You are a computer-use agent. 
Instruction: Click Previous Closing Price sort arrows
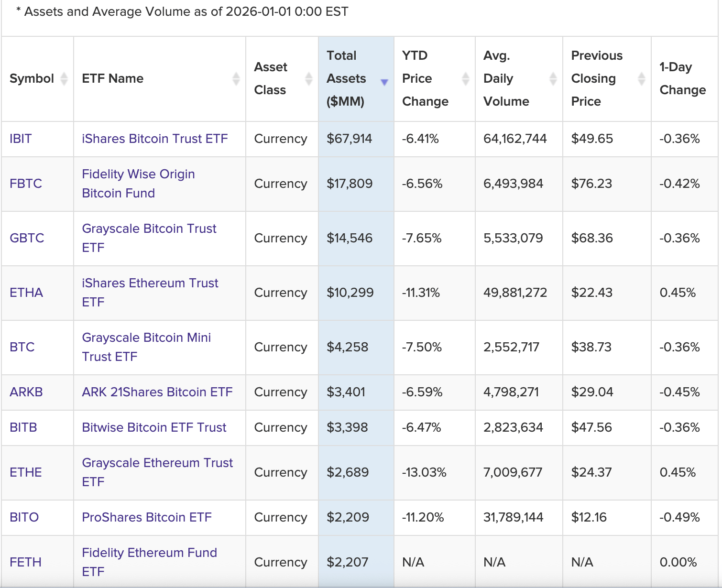pos(641,79)
